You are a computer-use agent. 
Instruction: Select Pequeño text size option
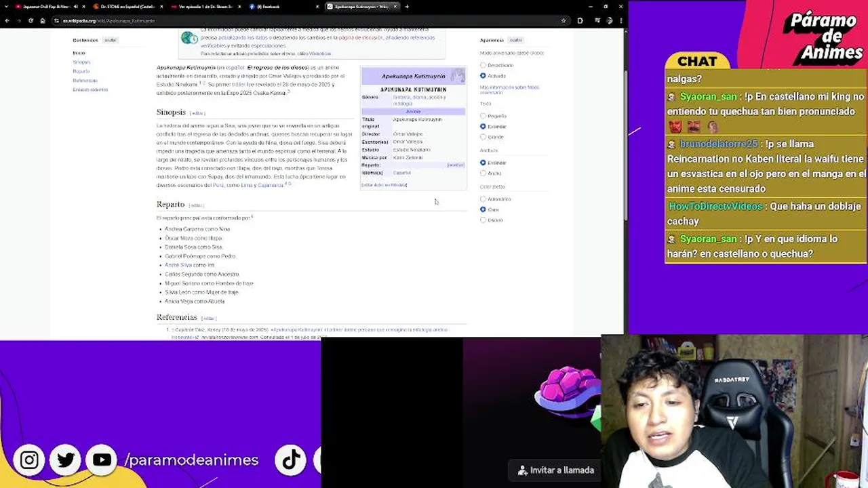(x=483, y=116)
